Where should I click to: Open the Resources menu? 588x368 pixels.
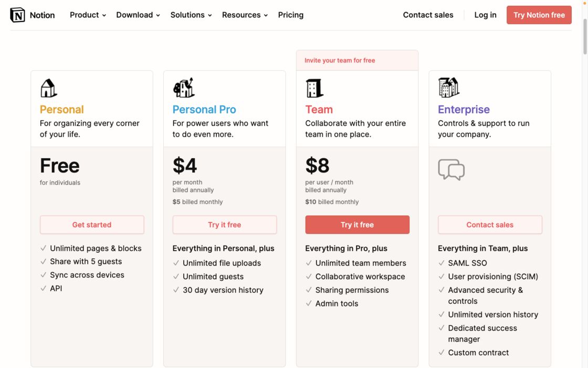click(x=245, y=15)
